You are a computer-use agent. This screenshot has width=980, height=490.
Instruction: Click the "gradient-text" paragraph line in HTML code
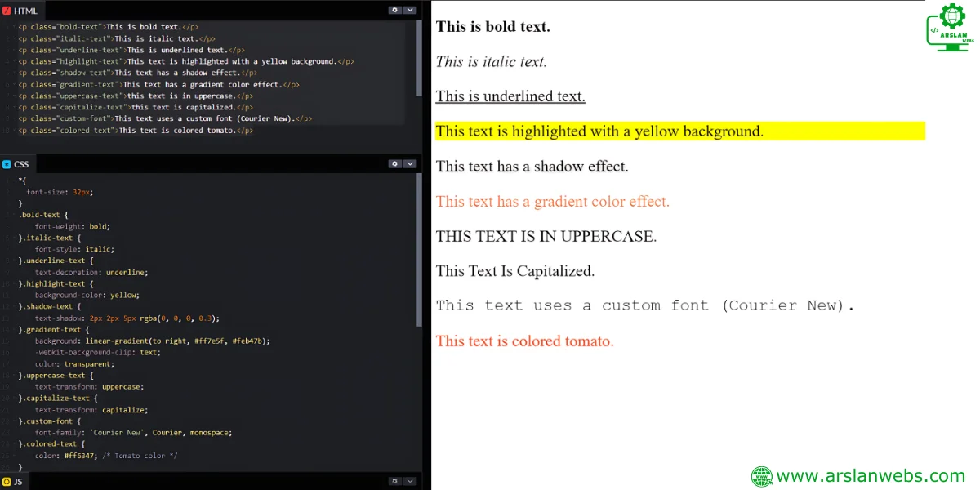tap(158, 84)
